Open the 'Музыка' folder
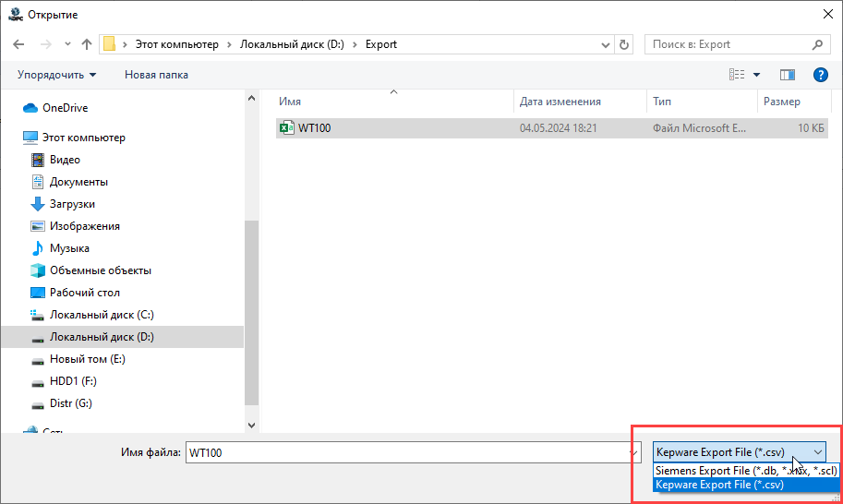 click(69, 248)
